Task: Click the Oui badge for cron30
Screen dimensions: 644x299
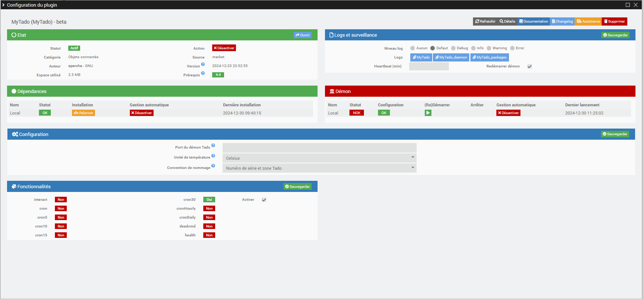Action: pos(209,200)
